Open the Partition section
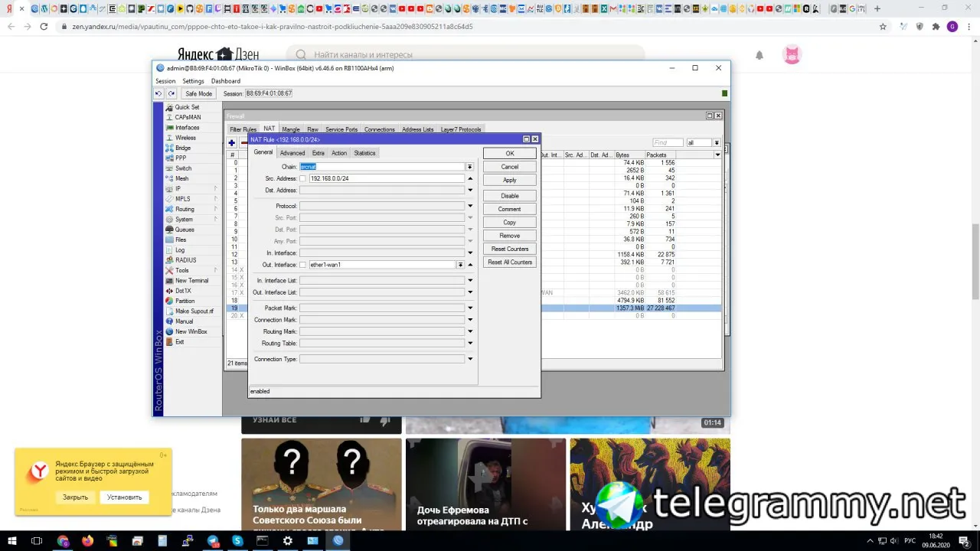980x551 pixels. click(x=185, y=301)
